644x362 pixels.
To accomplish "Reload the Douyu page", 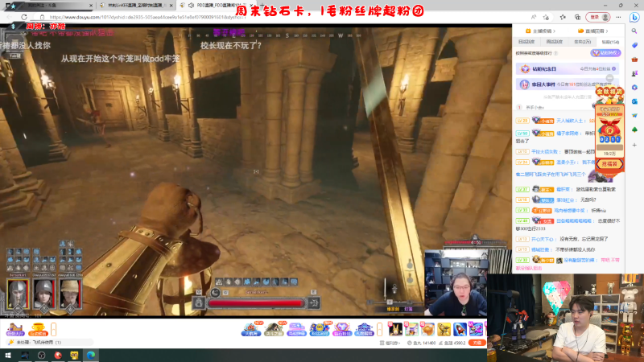I will tap(24, 17).
